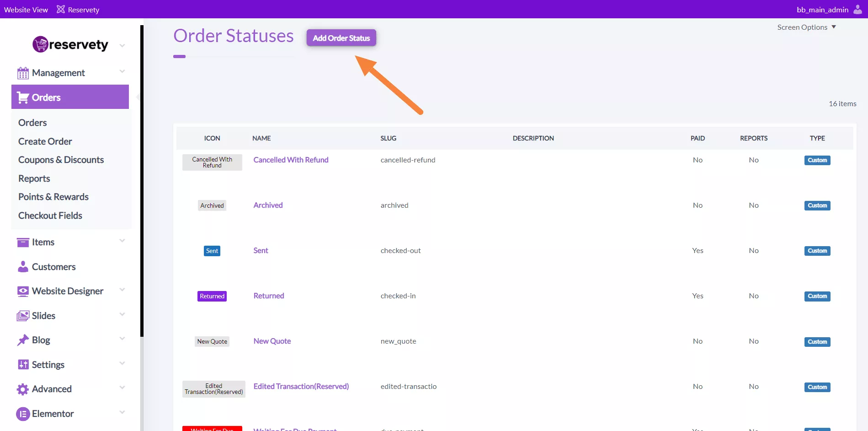
Task: Click the Advanced gear icon
Action: point(22,389)
